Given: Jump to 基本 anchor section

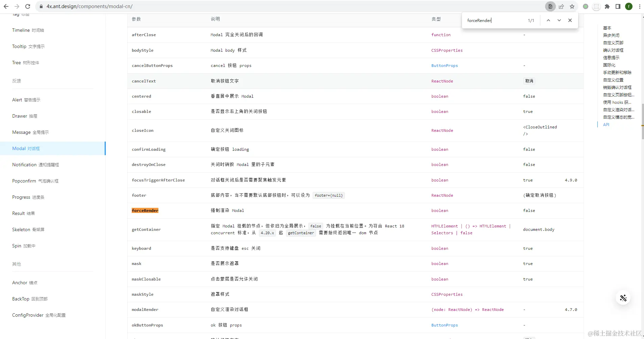Looking at the screenshot, I should (x=607, y=28).
